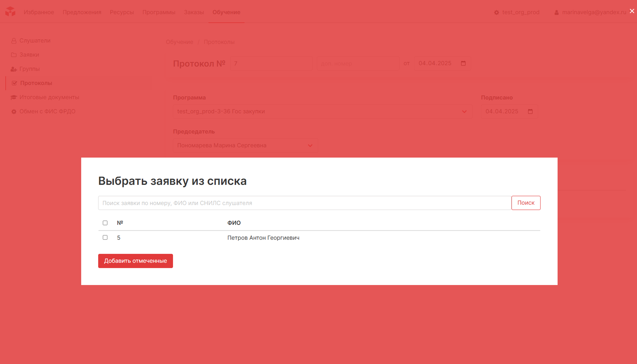Open marinavelga@yandex.ru account link
The image size is (637, 364).
(594, 12)
